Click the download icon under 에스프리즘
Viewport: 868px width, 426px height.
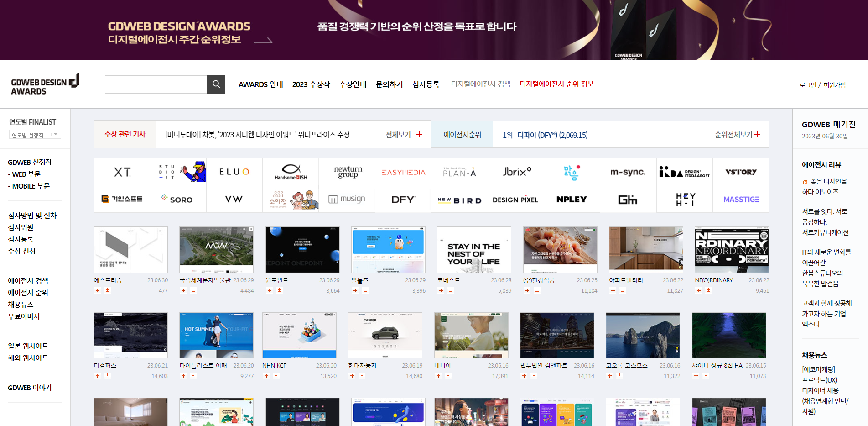108,290
